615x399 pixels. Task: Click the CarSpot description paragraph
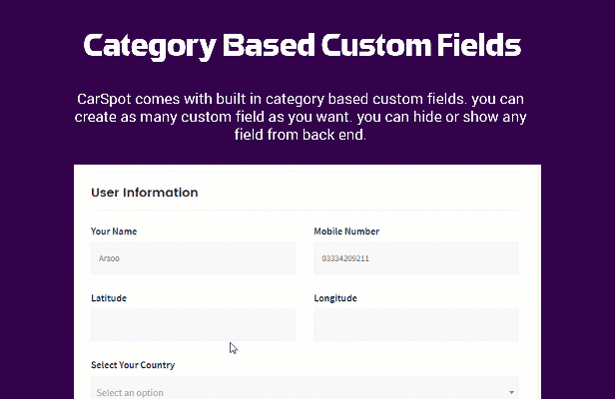[300, 117]
